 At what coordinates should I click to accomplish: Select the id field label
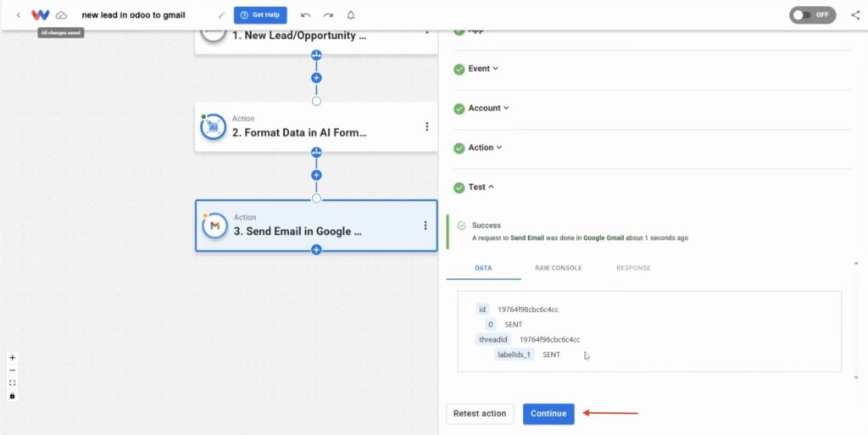[x=482, y=310]
